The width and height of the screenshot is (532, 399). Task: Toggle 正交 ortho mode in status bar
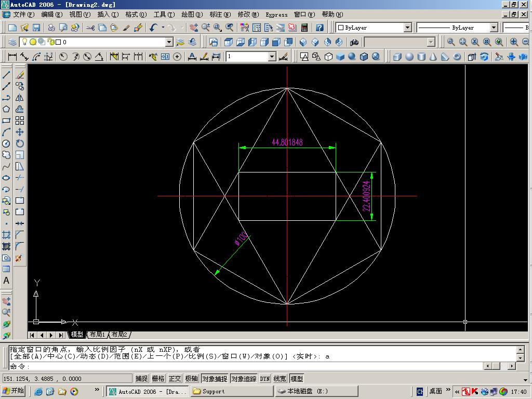click(175, 379)
